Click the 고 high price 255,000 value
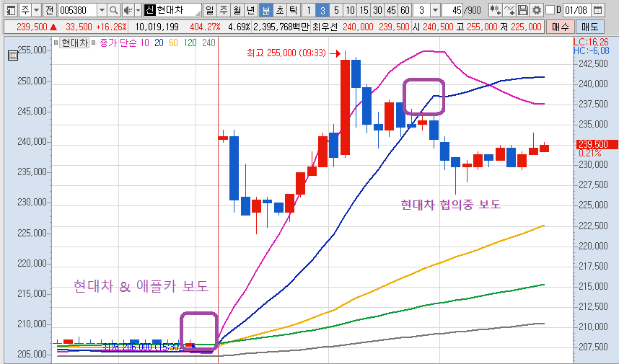 click(x=482, y=27)
